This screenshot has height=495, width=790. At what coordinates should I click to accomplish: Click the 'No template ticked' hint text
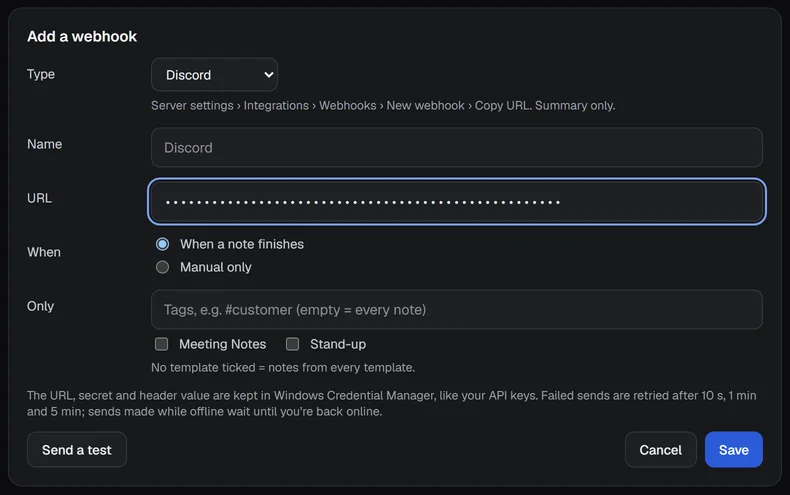283,367
